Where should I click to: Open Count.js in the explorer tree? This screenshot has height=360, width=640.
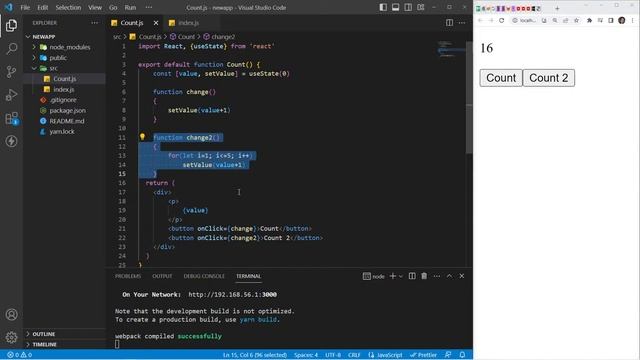pos(64,79)
